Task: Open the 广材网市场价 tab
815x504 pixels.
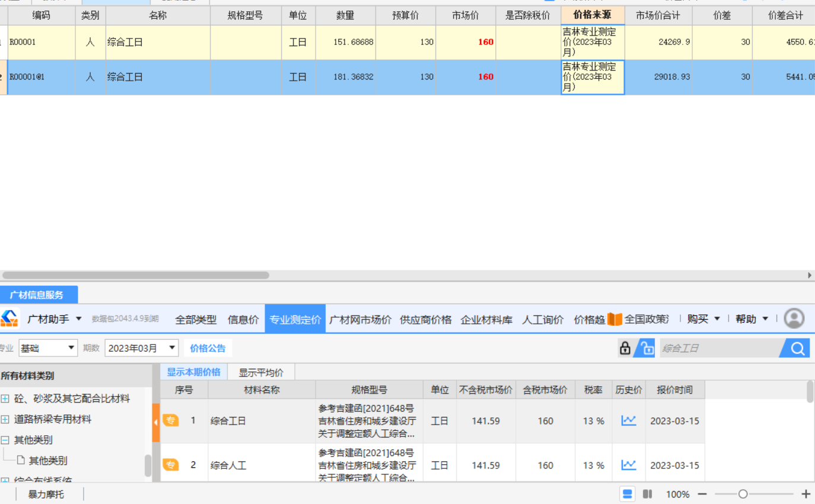Action: pyautogui.click(x=360, y=320)
